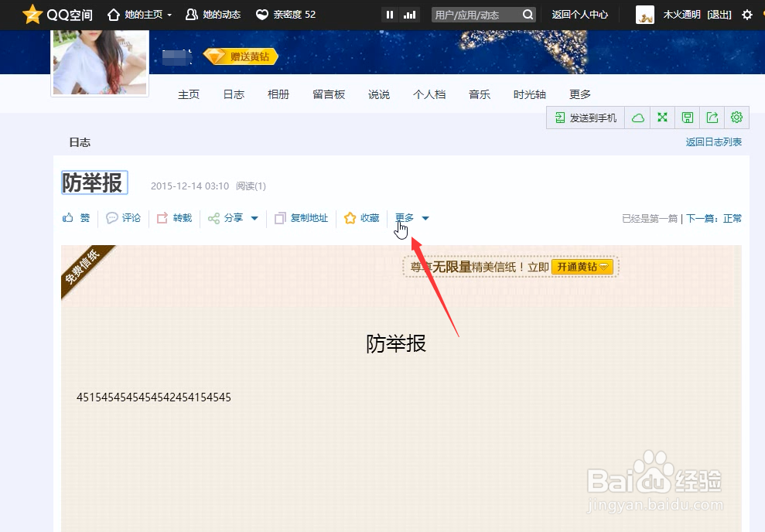Click the 开通黄钻 upgrade button
765x532 pixels.
pos(582,266)
